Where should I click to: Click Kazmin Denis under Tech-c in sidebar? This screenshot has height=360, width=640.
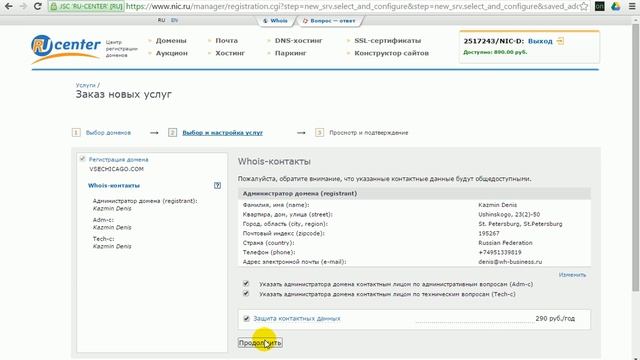[112, 246]
